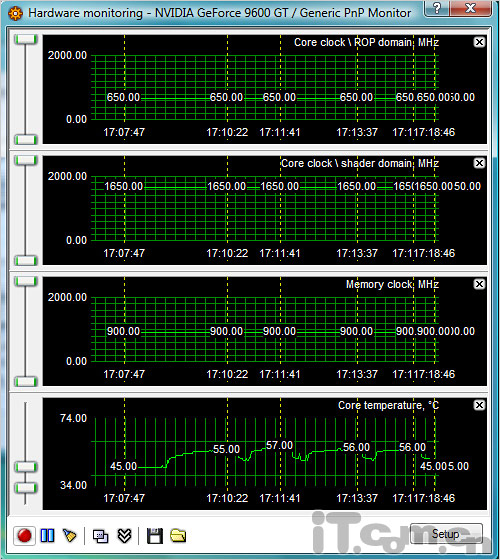Image resolution: width=500 pixels, height=560 pixels.
Task: Close the shader domain graph
Action: (479, 163)
